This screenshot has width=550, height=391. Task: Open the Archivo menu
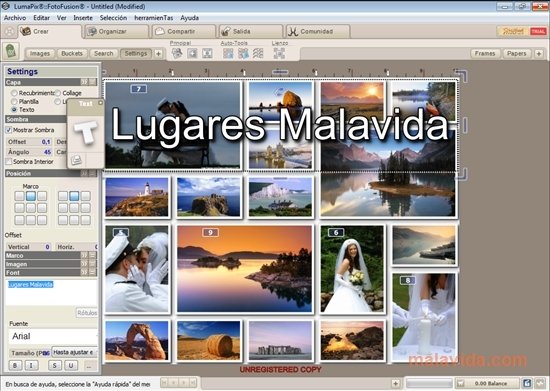(x=15, y=18)
